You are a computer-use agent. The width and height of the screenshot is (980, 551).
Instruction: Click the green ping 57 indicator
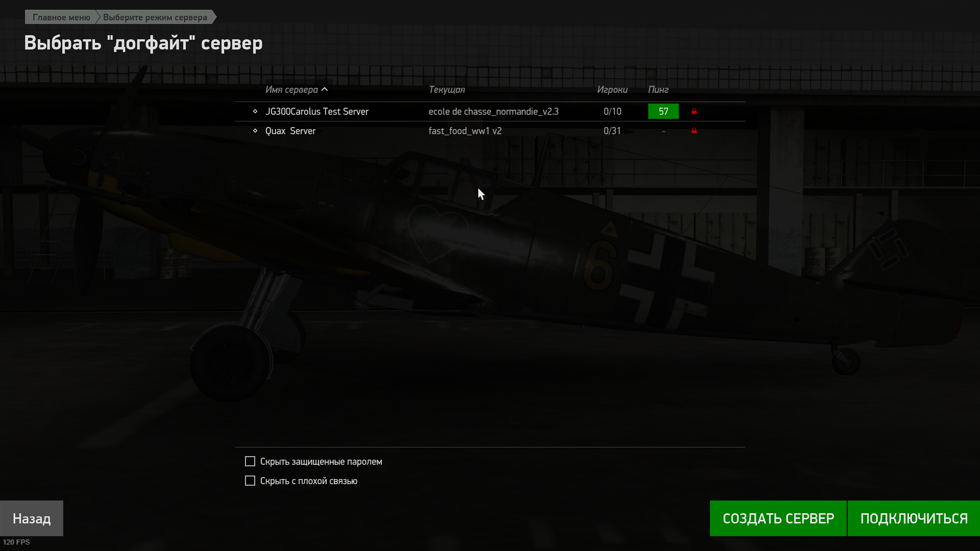(x=664, y=111)
